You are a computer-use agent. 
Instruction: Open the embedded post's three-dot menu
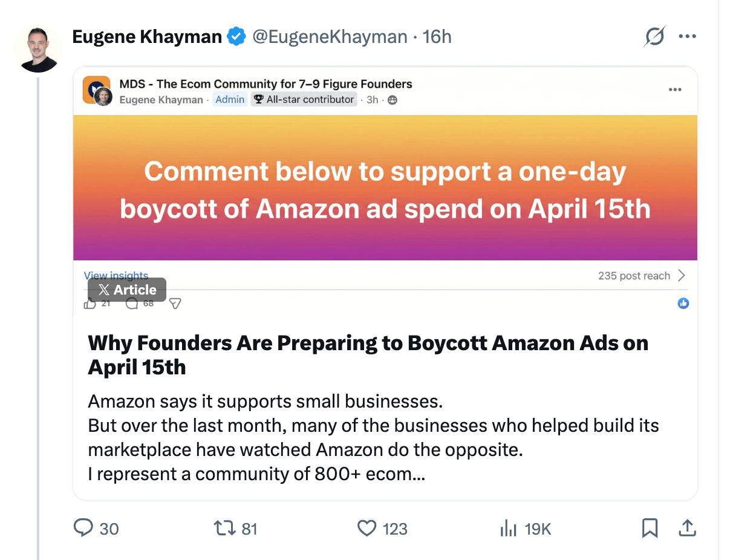[x=675, y=90]
